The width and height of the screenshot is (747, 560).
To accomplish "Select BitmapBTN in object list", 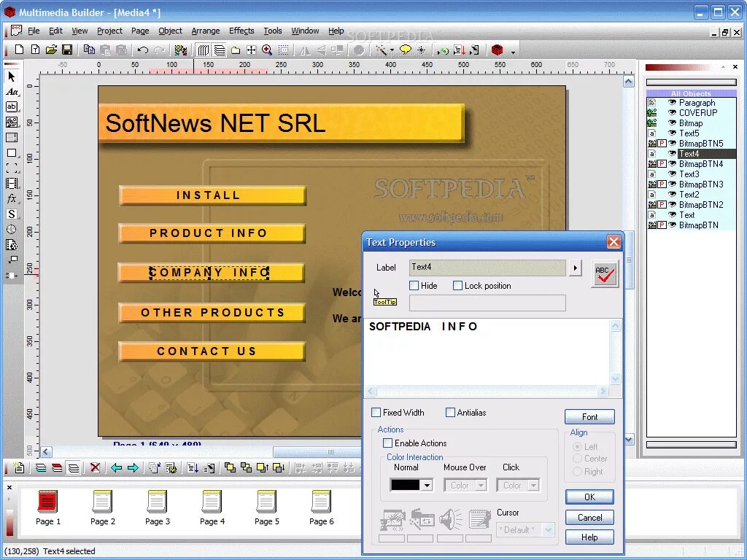I will (698, 225).
